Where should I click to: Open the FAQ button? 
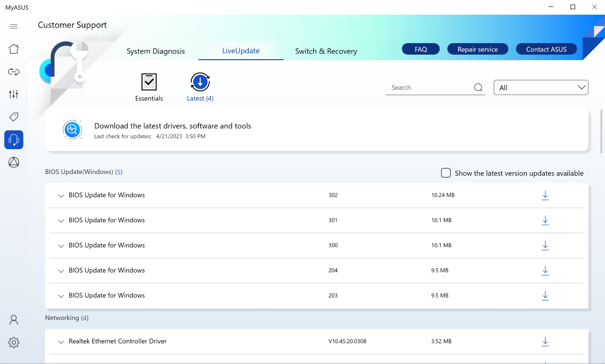[x=421, y=49]
